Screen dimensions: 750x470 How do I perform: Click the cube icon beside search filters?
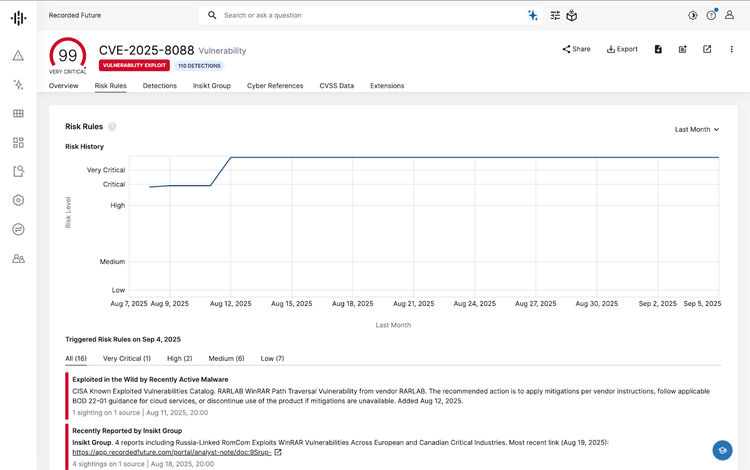(x=572, y=16)
